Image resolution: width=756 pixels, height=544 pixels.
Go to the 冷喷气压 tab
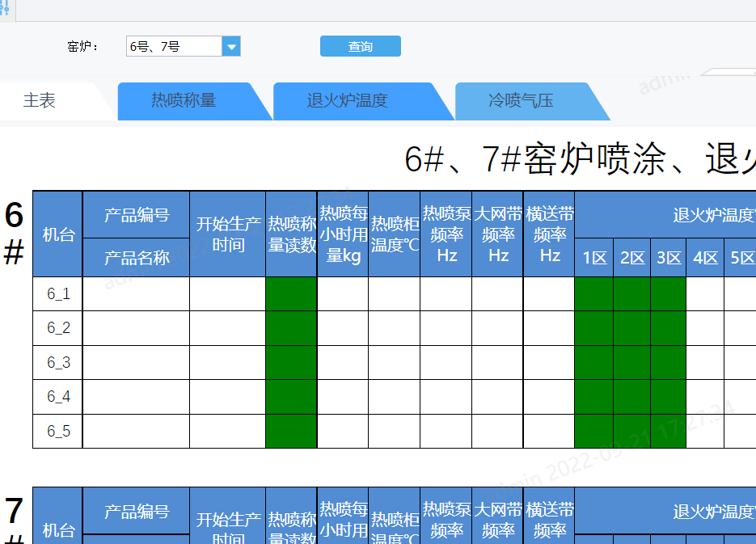click(522, 101)
